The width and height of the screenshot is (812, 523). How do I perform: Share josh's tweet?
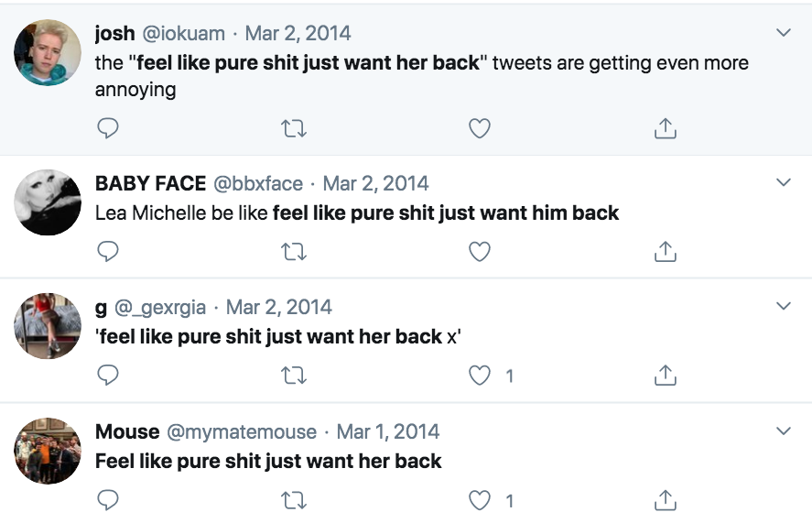pyautogui.click(x=666, y=129)
